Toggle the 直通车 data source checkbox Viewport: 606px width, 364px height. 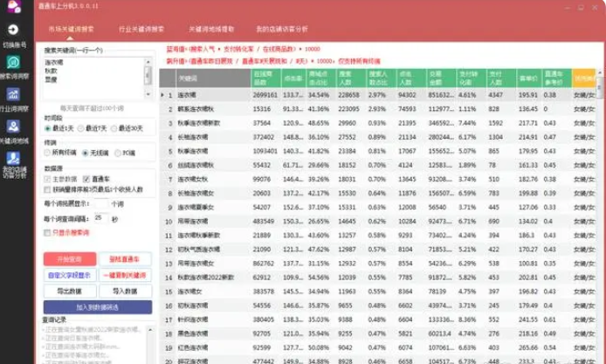point(86,179)
